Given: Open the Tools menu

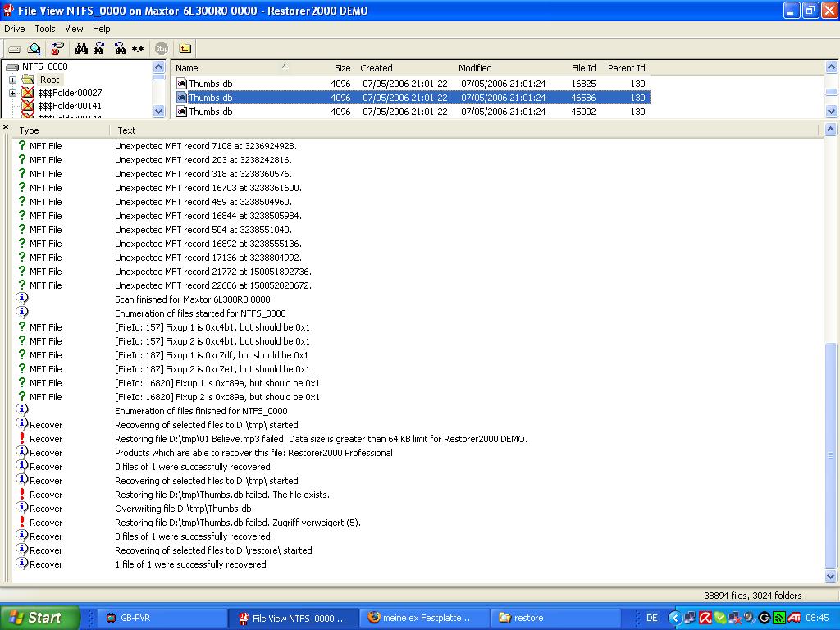Looking at the screenshot, I should (45, 29).
